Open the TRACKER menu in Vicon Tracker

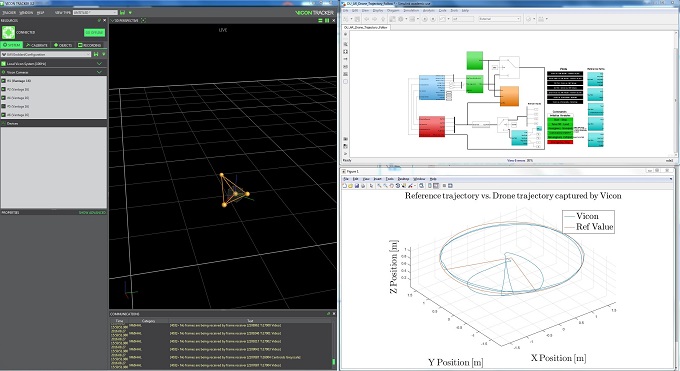point(9,13)
